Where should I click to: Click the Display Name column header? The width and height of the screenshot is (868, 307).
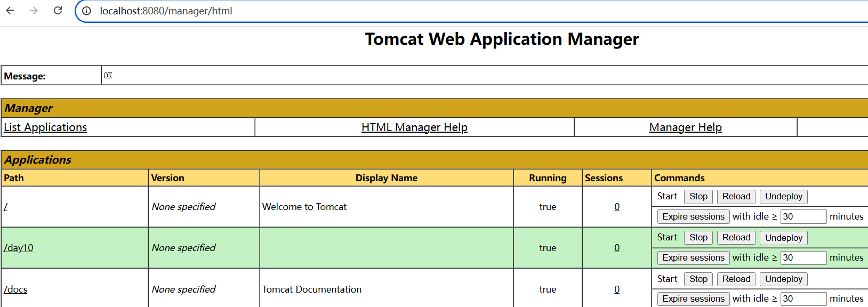click(x=387, y=178)
